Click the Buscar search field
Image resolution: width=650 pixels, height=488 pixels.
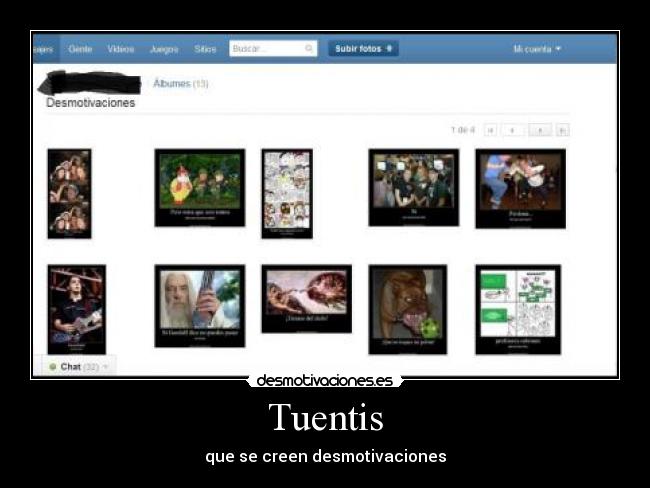point(273,49)
